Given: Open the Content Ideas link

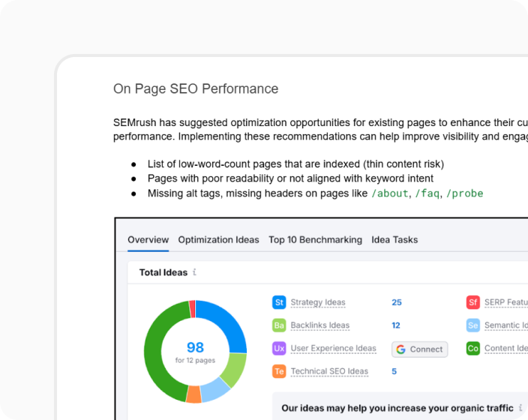Looking at the screenshot, I should pos(506,348).
